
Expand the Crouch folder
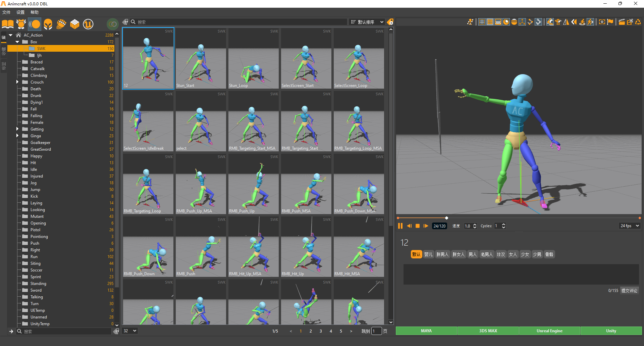pyautogui.click(x=17, y=82)
